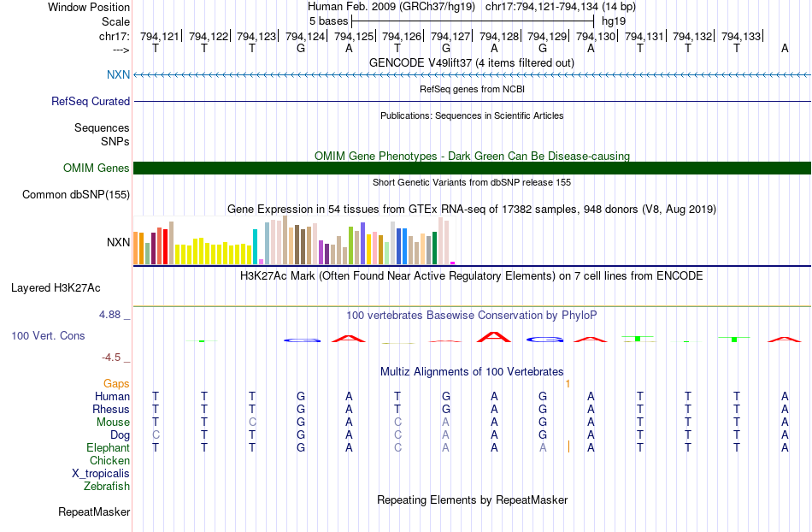Click the RepeatMasker track label
The width and height of the screenshot is (812, 532).
tap(94, 511)
